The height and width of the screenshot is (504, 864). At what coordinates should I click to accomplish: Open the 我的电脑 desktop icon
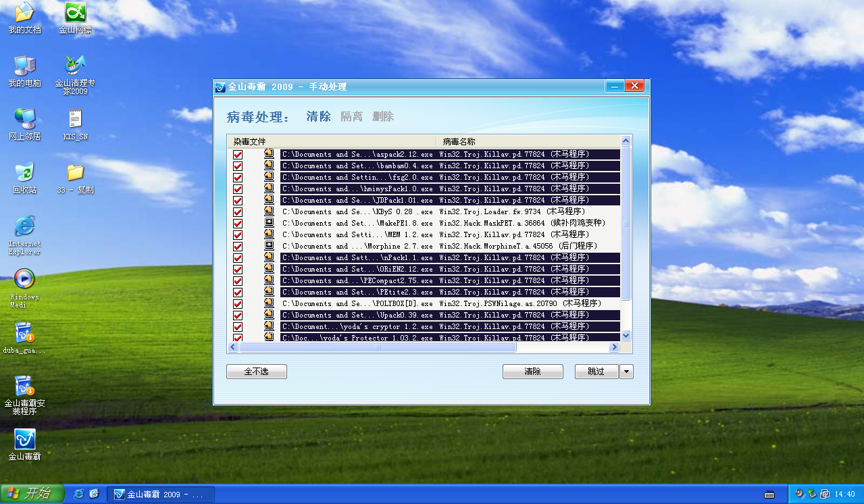tap(24, 71)
